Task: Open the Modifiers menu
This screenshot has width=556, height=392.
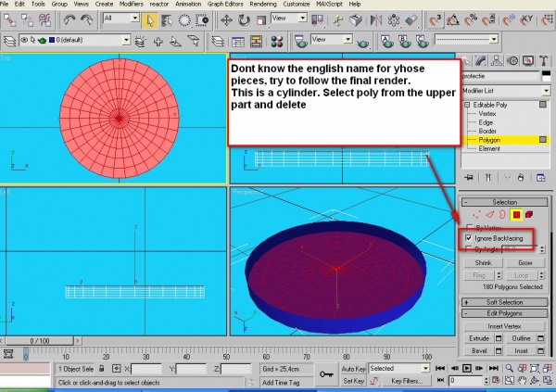Action: 132,4
